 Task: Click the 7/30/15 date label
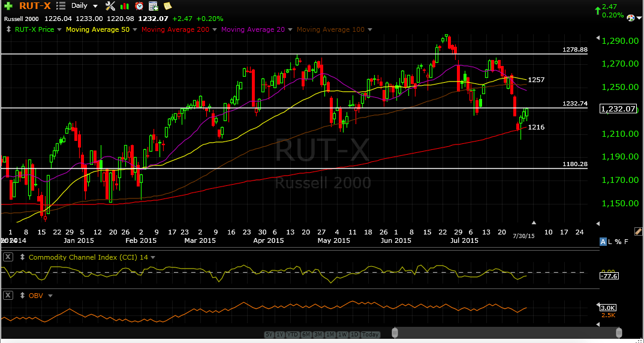pos(523,236)
